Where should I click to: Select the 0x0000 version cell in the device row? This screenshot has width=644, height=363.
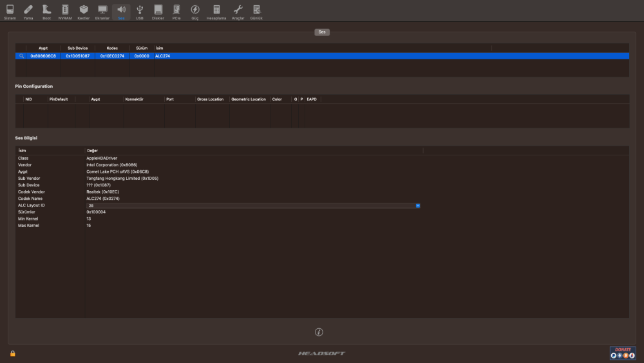point(142,56)
